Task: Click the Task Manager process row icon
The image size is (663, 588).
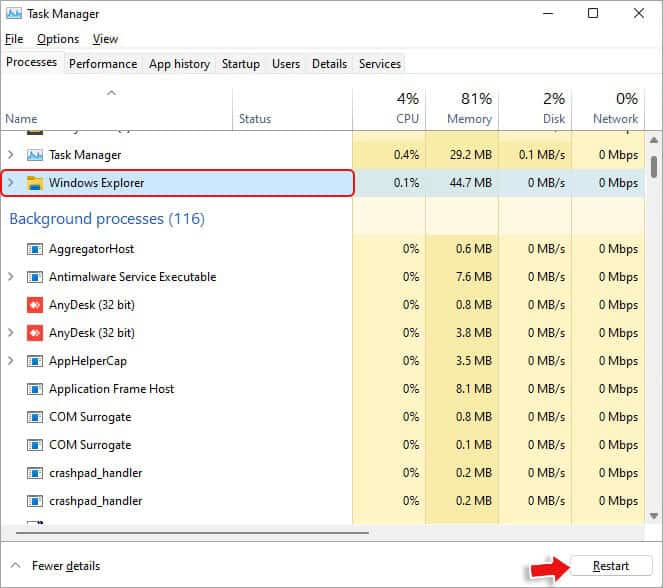Action: pyautogui.click(x=35, y=155)
